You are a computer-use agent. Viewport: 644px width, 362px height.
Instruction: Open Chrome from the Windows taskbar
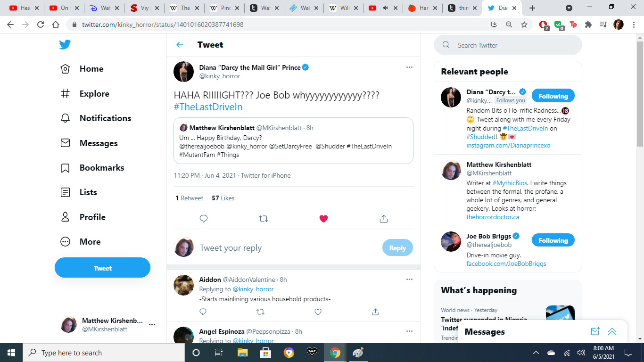pyautogui.click(x=335, y=353)
